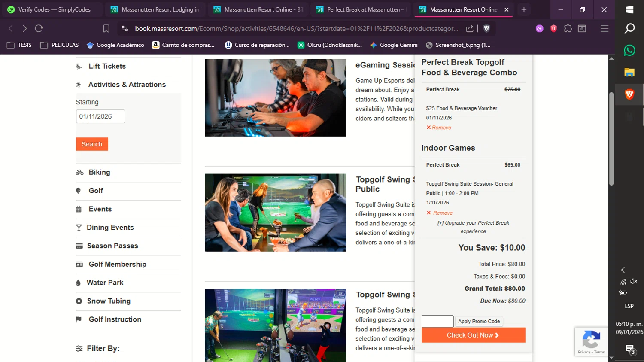Switch to Massanutten Resort Lodging tab
The width and height of the screenshot is (644, 362).
(155, 9)
